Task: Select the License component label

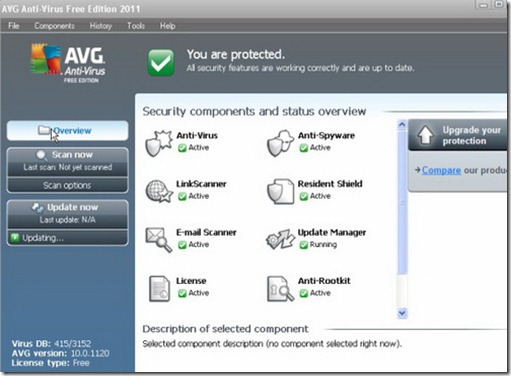Action: (x=191, y=281)
